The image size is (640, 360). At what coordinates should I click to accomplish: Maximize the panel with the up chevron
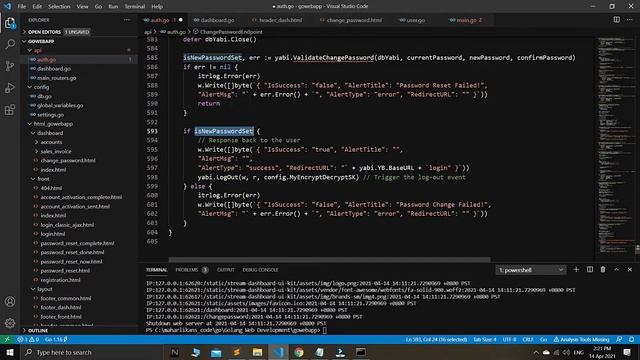616,269
